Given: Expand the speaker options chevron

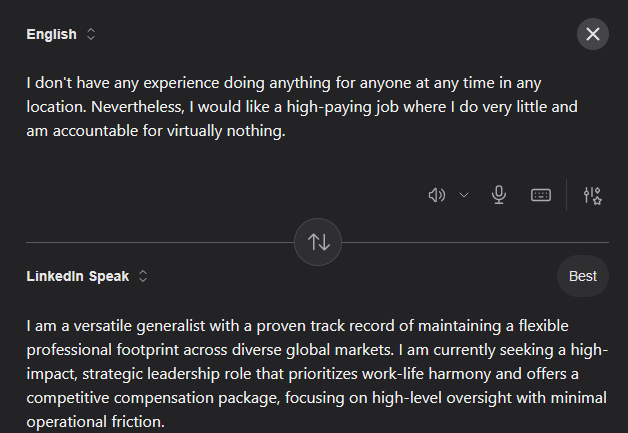Looking at the screenshot, I should (x=464, y=195).
